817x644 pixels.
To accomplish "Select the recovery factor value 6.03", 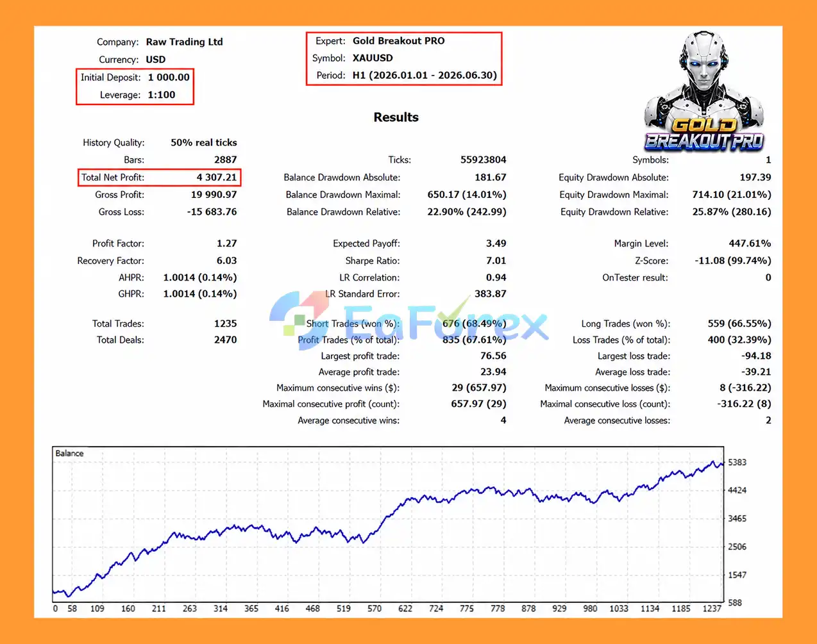I will 227,261.
